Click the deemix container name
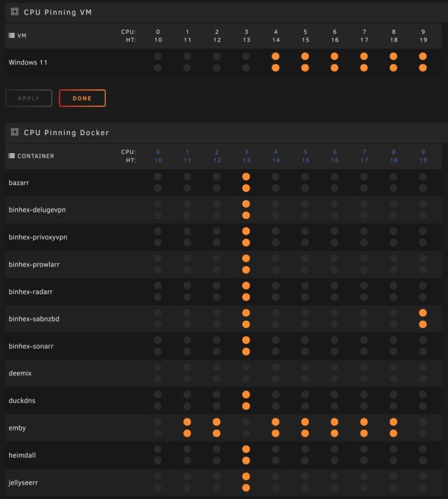 [x=20, y=373]
